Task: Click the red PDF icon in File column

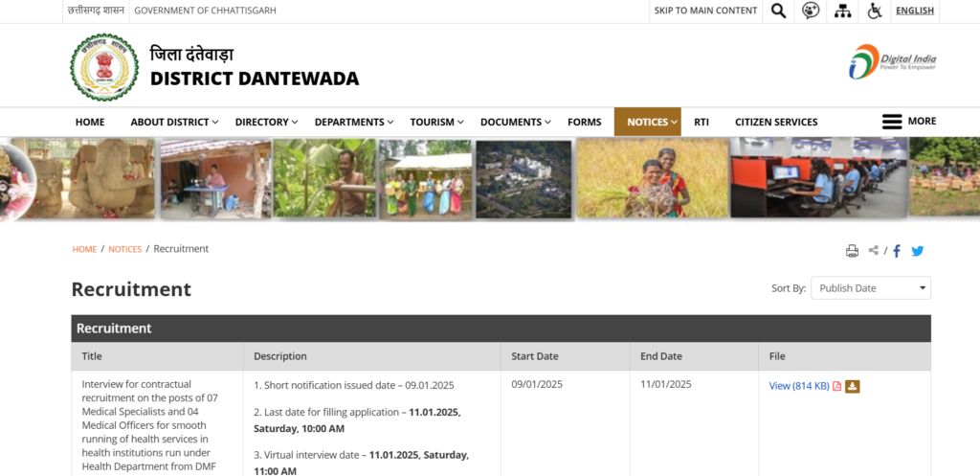Action: click(836, 387)
